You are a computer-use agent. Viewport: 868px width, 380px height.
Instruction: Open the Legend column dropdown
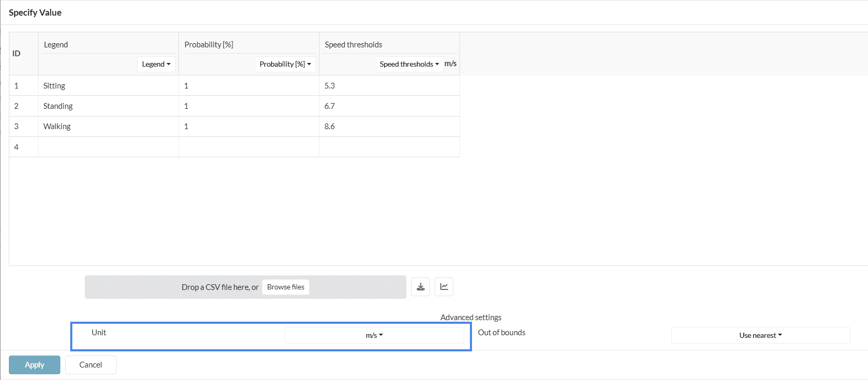tap(156, 64)
